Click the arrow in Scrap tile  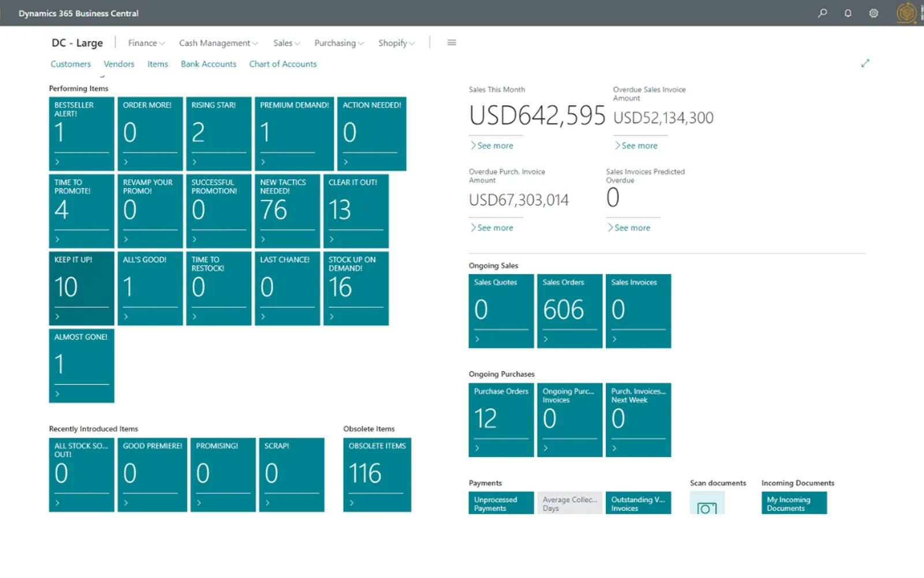(267, 503)
